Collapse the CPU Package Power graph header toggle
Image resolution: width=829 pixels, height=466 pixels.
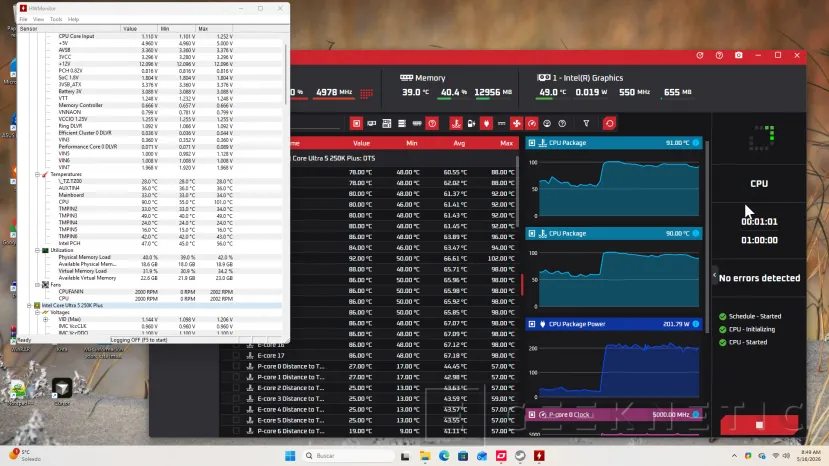[x=532, y=324]
